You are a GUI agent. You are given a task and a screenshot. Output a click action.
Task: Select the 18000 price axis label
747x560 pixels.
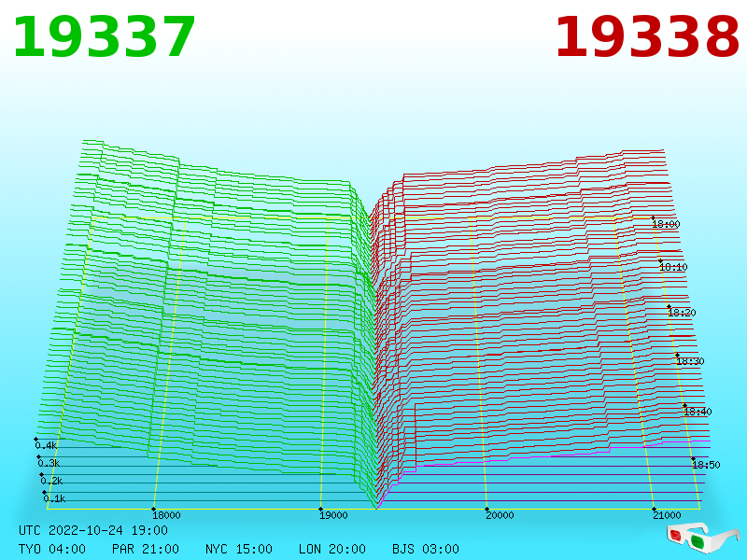166,515
